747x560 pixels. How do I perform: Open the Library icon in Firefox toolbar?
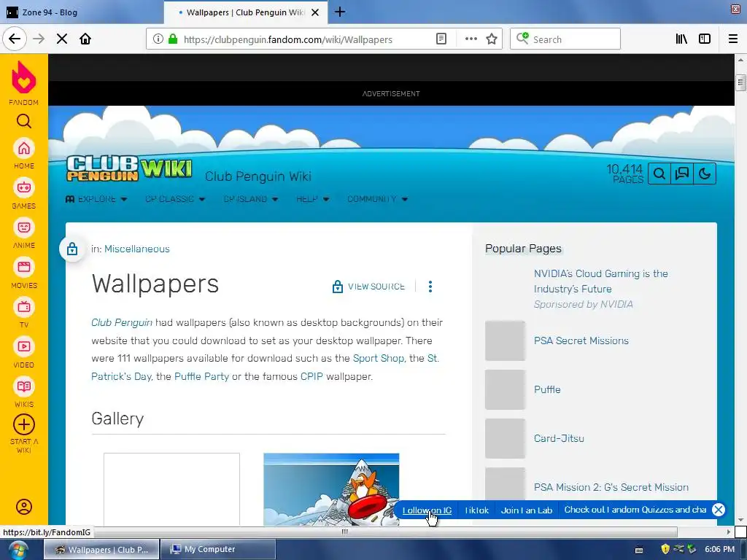pyautogui.click(x=682, y=39)
